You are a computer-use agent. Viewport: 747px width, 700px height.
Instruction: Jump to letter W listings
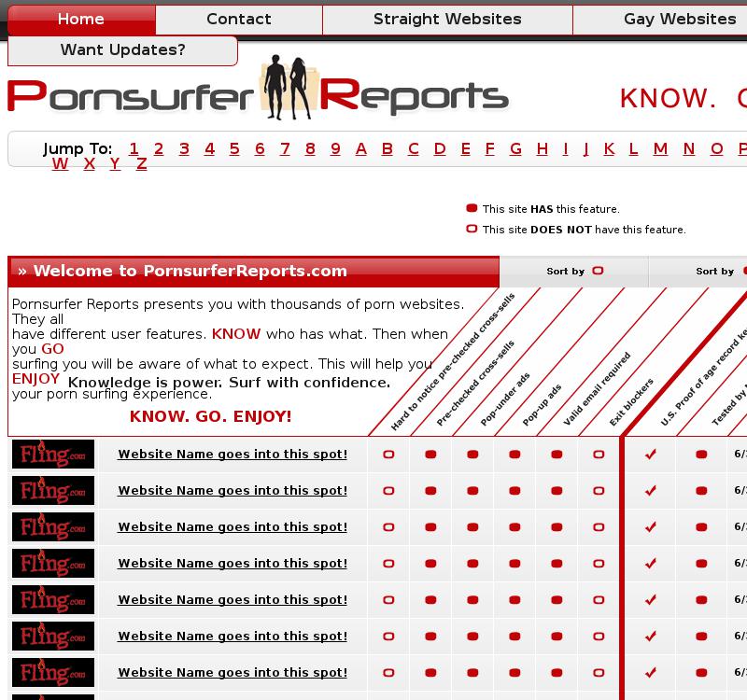[60, 164]
